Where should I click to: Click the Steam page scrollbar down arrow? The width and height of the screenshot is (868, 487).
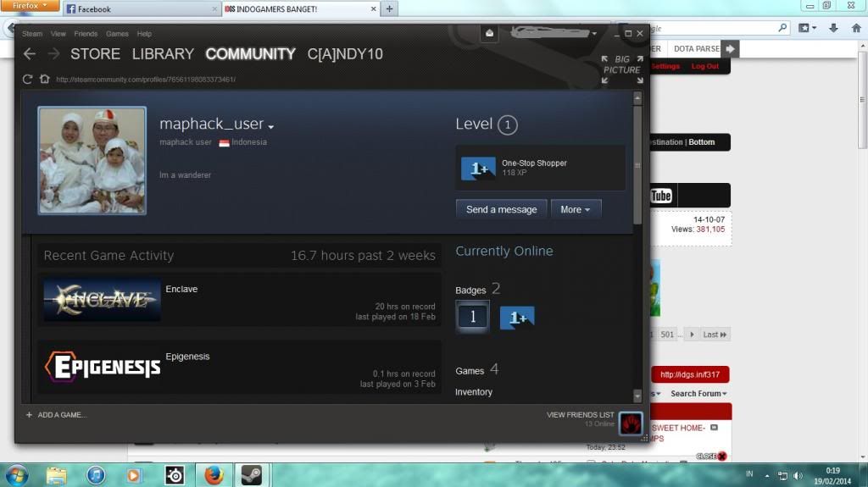637,396
